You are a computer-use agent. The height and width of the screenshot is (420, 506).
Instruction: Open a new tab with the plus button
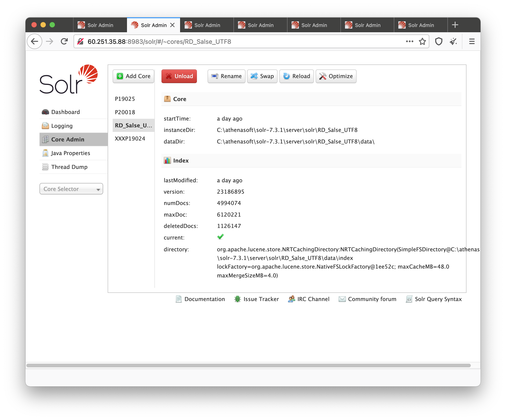pyautogui.click(x=455, y=25)
